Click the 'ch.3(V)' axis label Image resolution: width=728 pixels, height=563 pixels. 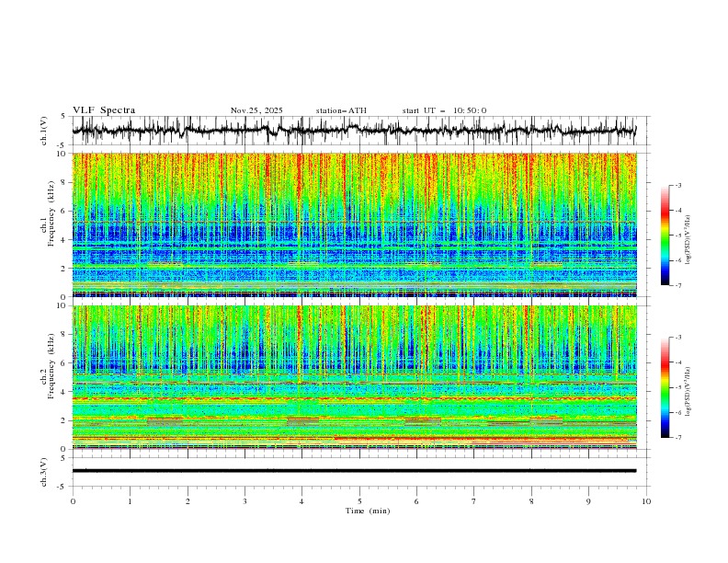[44, 472]
